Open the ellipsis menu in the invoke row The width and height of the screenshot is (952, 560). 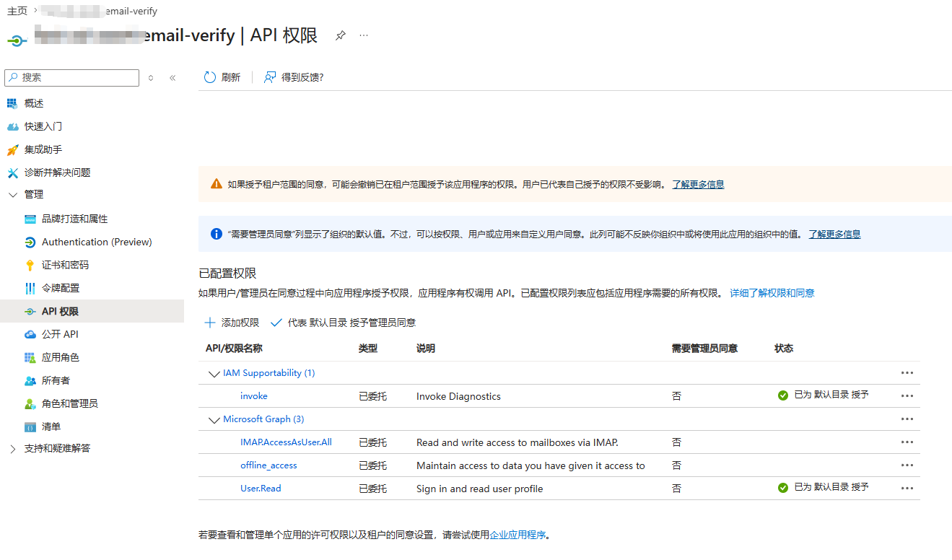tap(907, 396)
